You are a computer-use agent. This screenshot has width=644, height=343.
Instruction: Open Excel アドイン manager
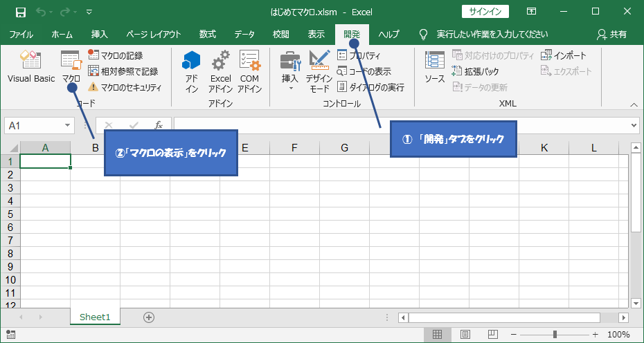pos(221,72)
